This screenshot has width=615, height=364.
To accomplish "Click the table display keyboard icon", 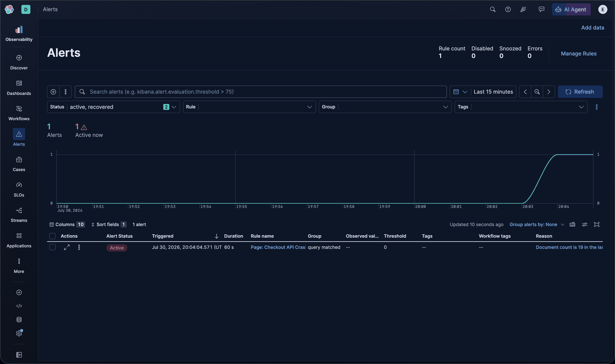I will tap(572, 224).
